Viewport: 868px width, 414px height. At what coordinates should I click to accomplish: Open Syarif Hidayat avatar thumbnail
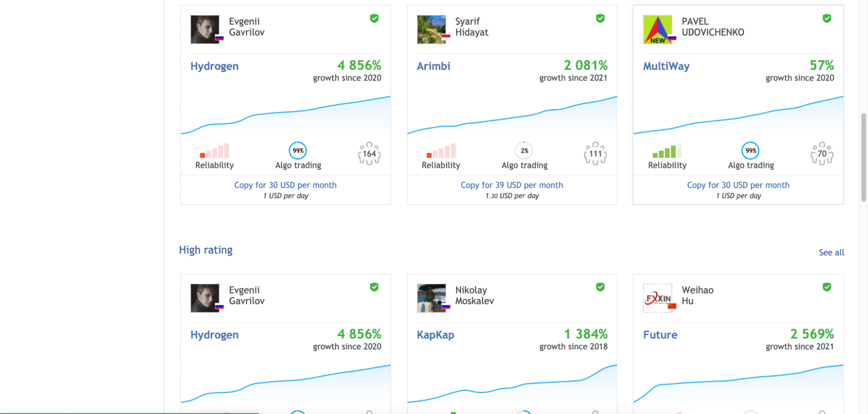[x=432, y=30]
